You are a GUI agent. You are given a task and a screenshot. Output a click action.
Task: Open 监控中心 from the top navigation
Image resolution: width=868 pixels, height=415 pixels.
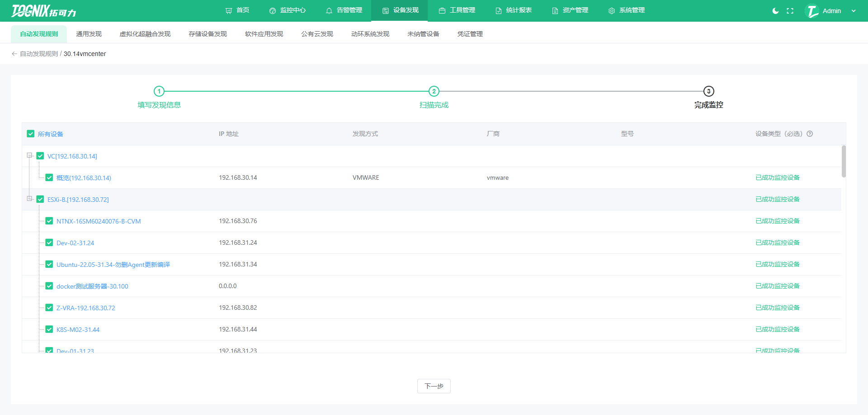pos(288,10)
